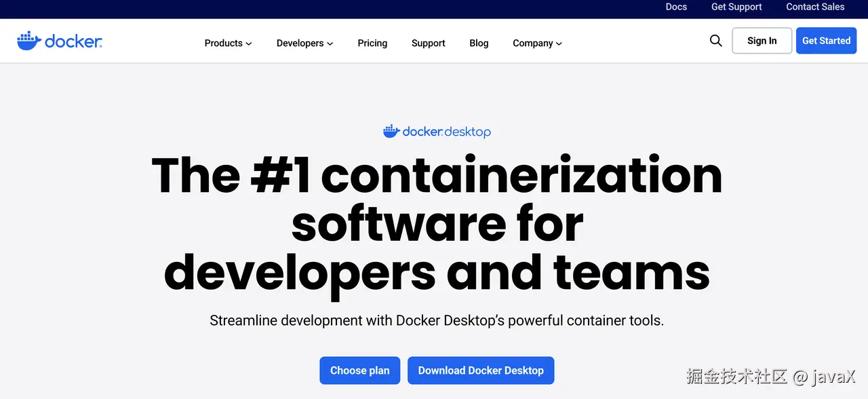868x399 pixels.
Task: Click the Get Support link
Action: click(x=736, y=7)
